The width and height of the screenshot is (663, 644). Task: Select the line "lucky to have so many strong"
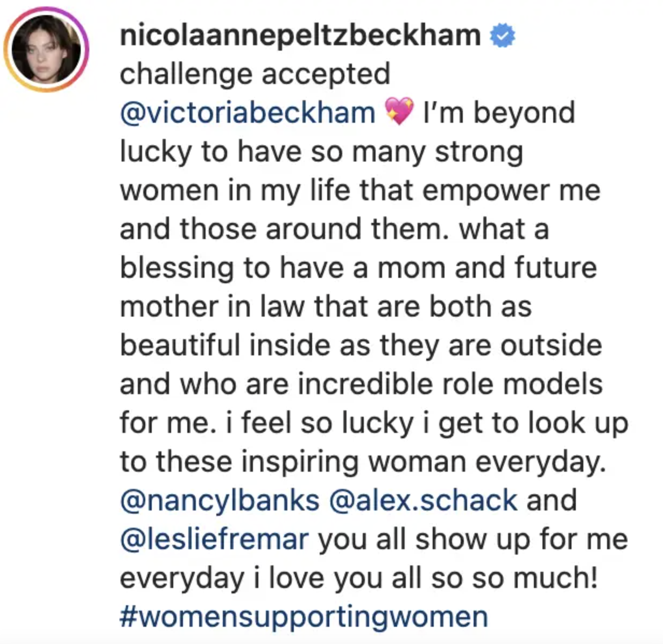pos(321,152)
